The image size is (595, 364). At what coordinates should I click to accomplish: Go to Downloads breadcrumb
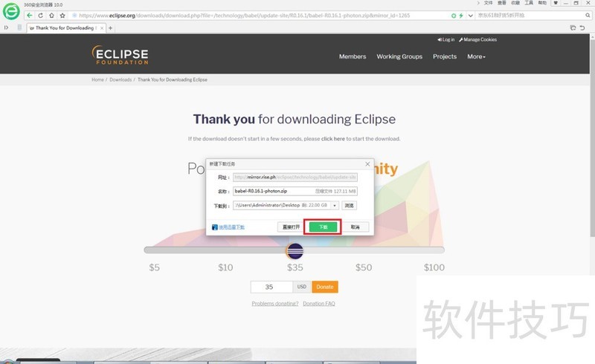pyautogui.click(x=120, y=79)
